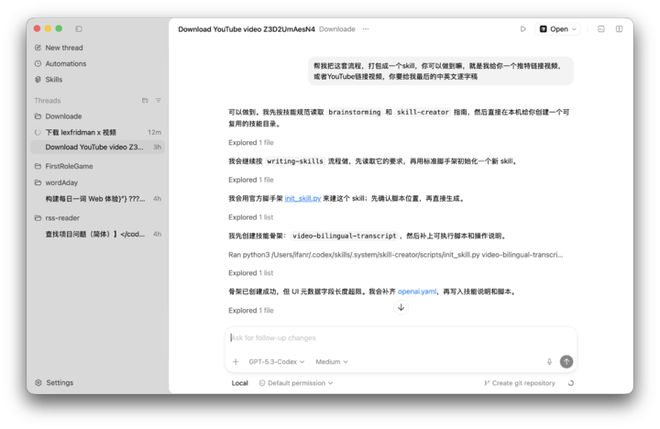Expand 'Explored 1 list' below init_skill.py line

251,217
